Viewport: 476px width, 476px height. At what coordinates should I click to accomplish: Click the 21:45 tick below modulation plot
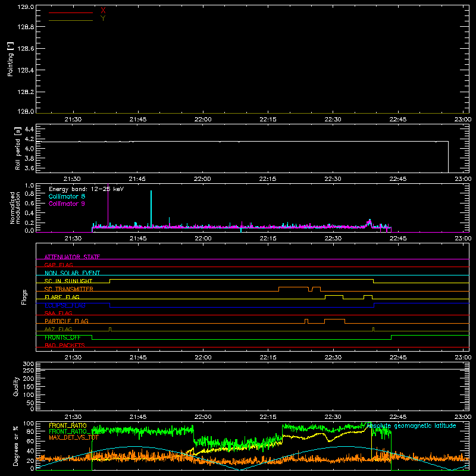click(x=138, y=239)
